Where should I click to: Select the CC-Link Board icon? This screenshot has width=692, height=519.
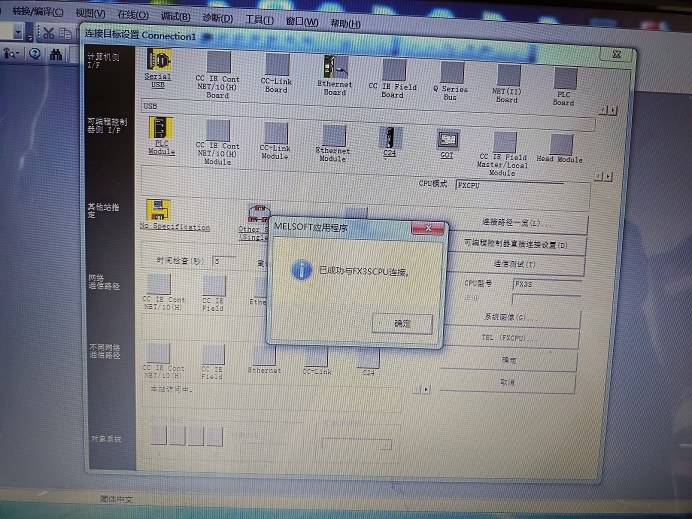click(277, 65)
